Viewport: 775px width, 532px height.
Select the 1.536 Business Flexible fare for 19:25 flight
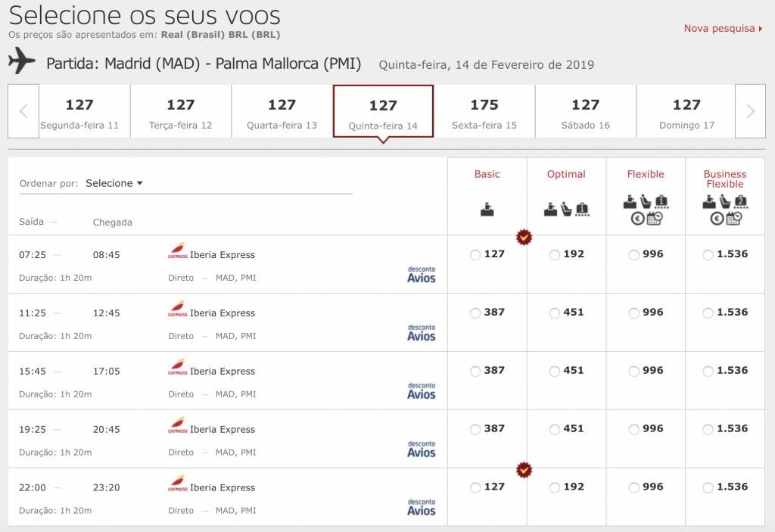[708, 429]
